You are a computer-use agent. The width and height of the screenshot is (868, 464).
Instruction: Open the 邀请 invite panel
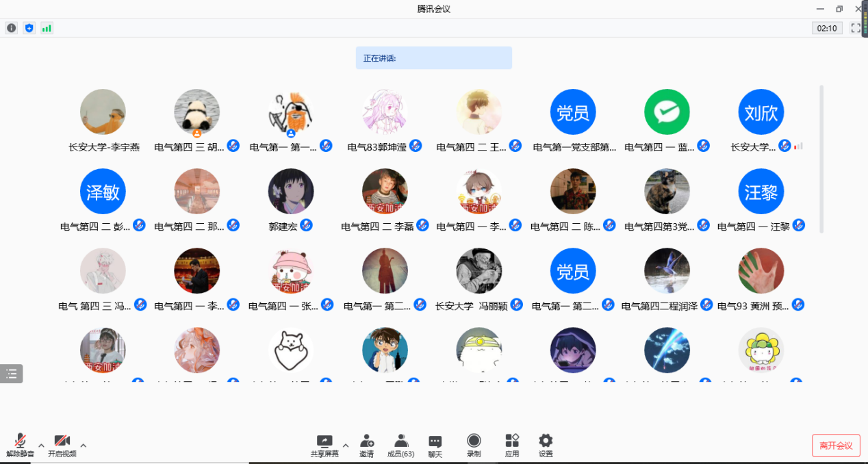[367, 445]
